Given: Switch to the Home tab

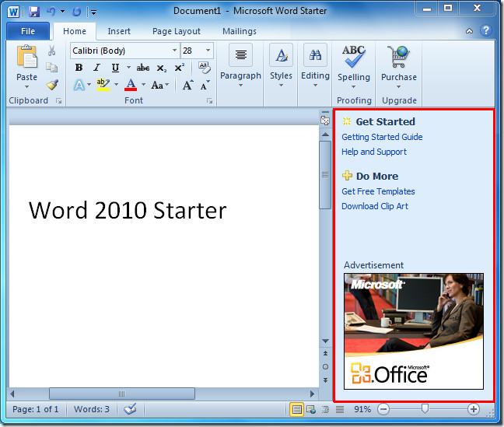Looking at the screenshot, I should click(75, 31).
